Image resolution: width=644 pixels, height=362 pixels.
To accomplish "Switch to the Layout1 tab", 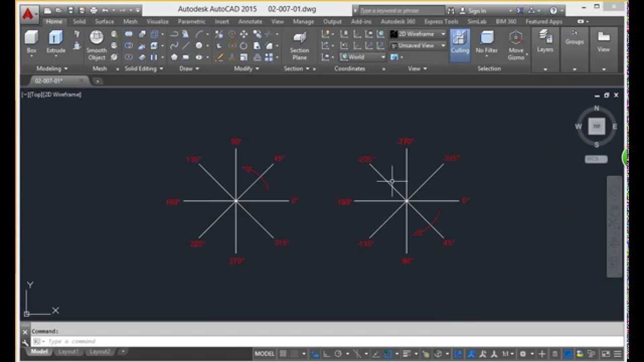I will pyautogui.click(x=69, y=352).
